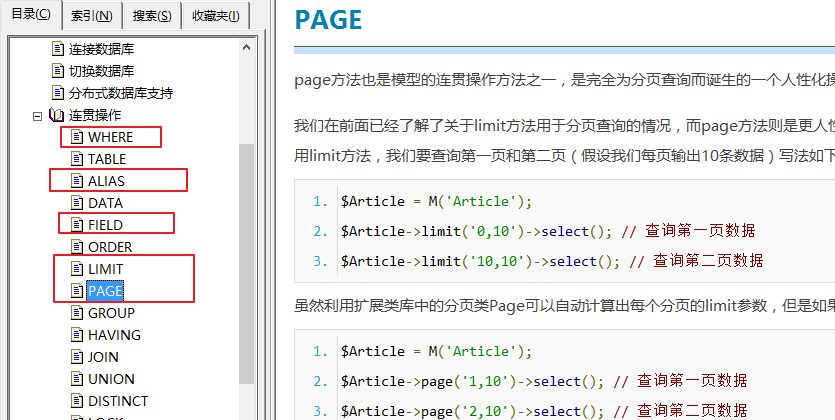Collapse the 连贯操作 tree node
Viewport: 835px width, 420px height.
[x=37, y=116]
